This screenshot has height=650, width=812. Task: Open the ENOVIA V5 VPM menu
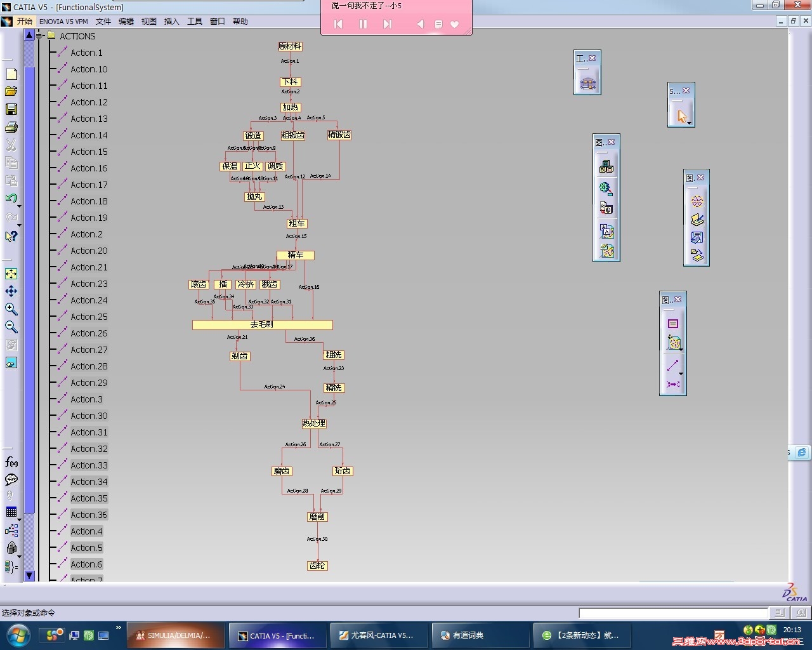pos(63,21)
